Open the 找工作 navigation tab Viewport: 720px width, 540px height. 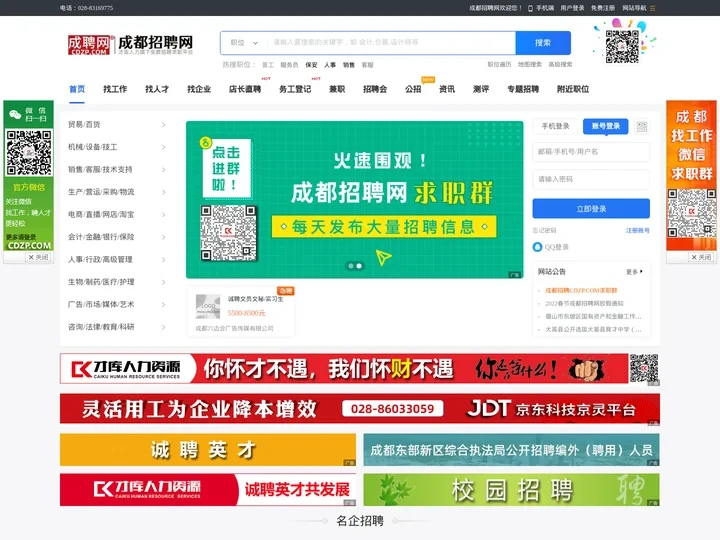[115, 89]
